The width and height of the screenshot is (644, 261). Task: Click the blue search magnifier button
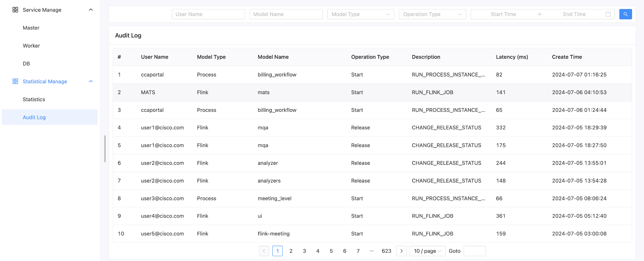(x=625, y=14)
